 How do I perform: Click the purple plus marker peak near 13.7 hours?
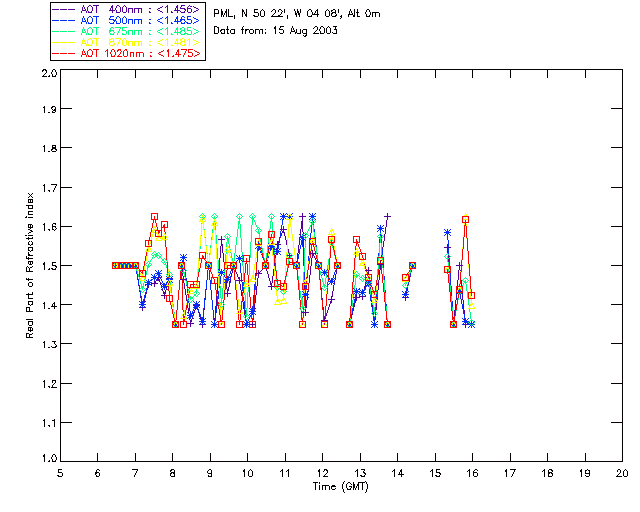click(388, 216)
